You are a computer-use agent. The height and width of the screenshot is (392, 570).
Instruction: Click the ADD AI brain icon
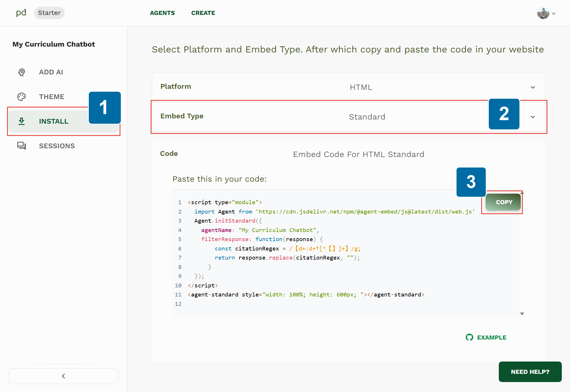[22, 72]
